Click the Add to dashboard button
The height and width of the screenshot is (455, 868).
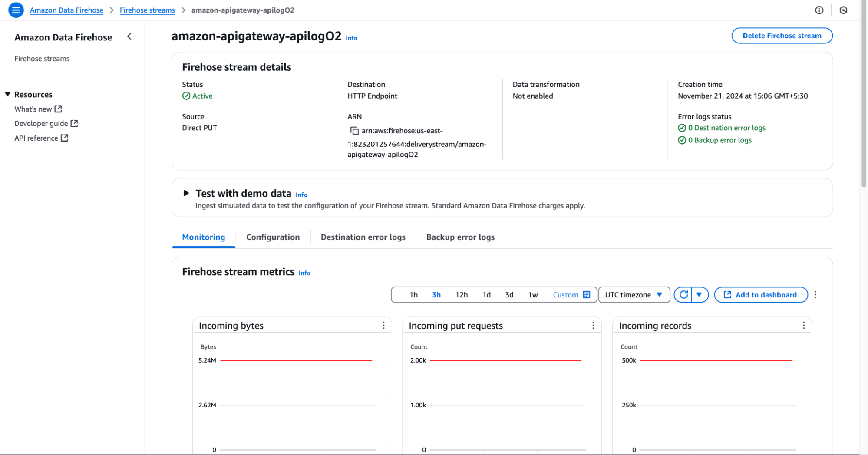[761, 295]
